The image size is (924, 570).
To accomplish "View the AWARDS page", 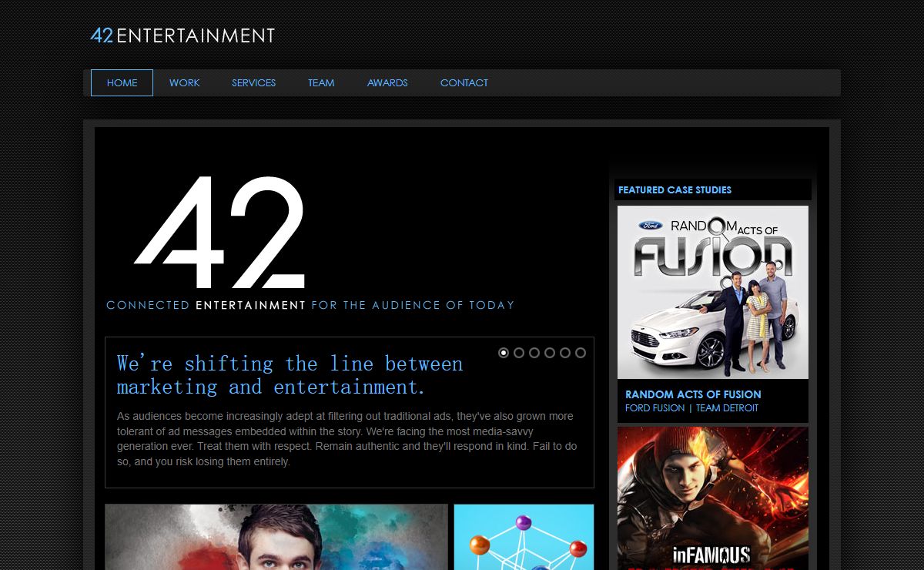I will pyautogui.click(x=387, y=83).
